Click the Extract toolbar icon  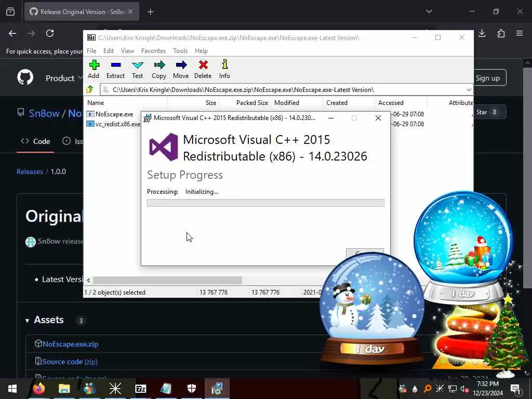click(115, 69)
